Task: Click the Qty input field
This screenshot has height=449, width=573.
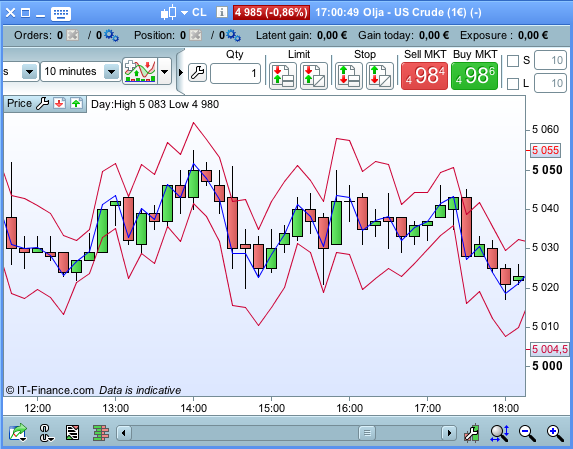Action: click(235, 73)
